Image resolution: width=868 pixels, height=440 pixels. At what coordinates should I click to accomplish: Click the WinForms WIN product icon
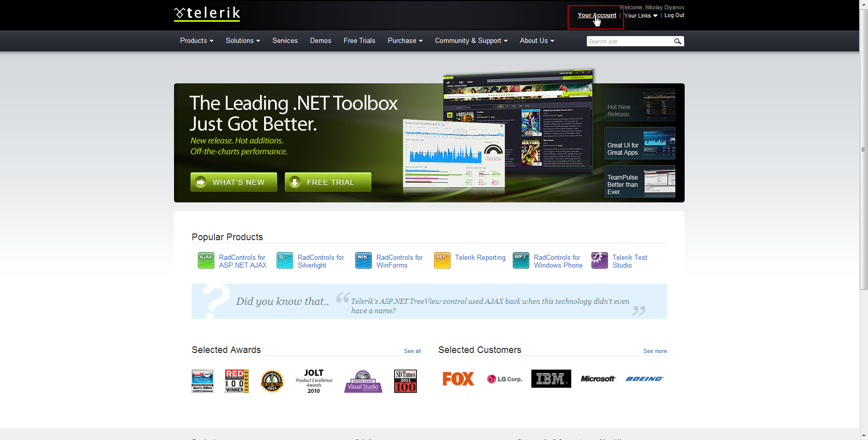[364, 260]
